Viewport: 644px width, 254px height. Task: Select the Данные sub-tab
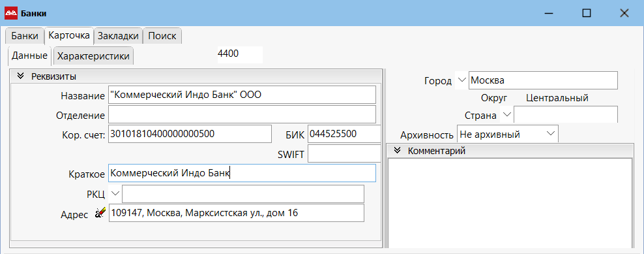(29, 56)
